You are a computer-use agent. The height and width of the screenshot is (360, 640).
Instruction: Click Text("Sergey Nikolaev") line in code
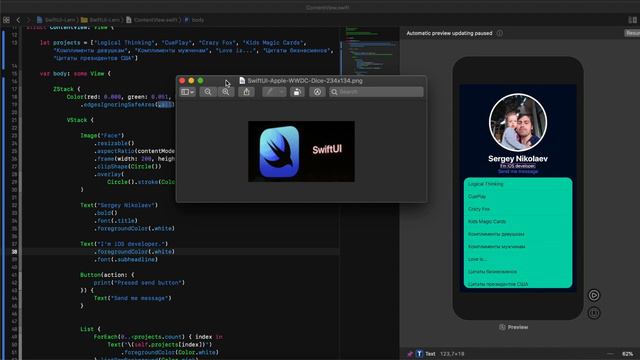(119, 205)
